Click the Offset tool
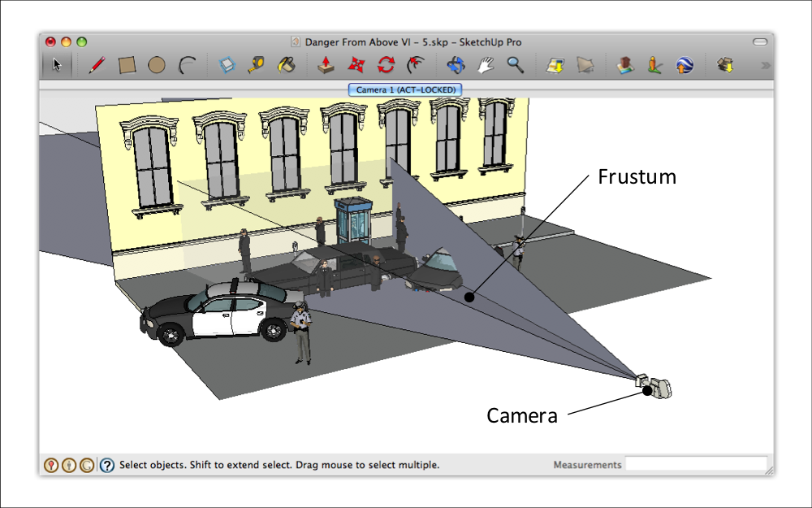Screen dimensions: 812x508 (x=416, y=66)
